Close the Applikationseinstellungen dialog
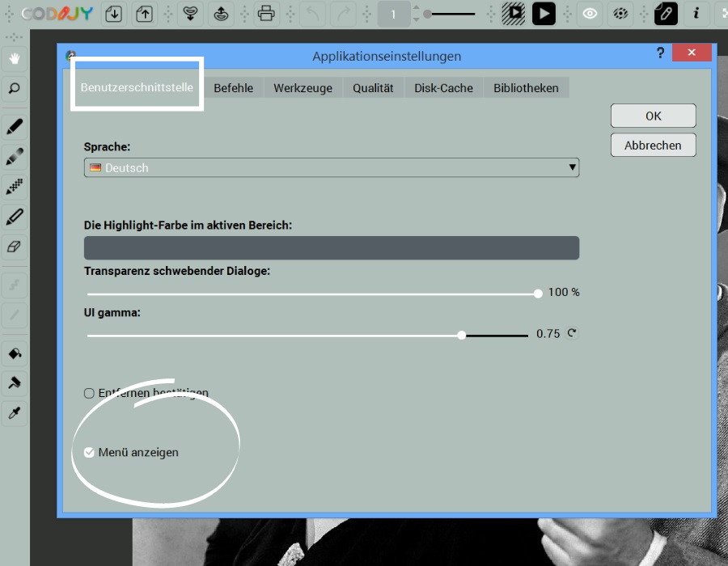Image resolution: width=728 pixels, height=566 pixels. [x=692, y=53]
